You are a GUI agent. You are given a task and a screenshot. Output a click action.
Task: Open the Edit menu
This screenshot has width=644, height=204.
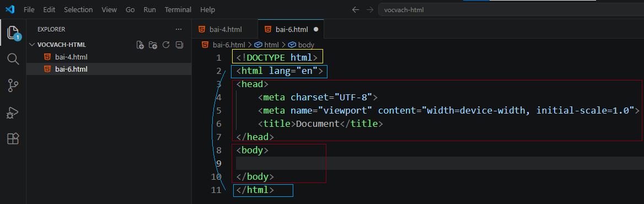point(49,9)
